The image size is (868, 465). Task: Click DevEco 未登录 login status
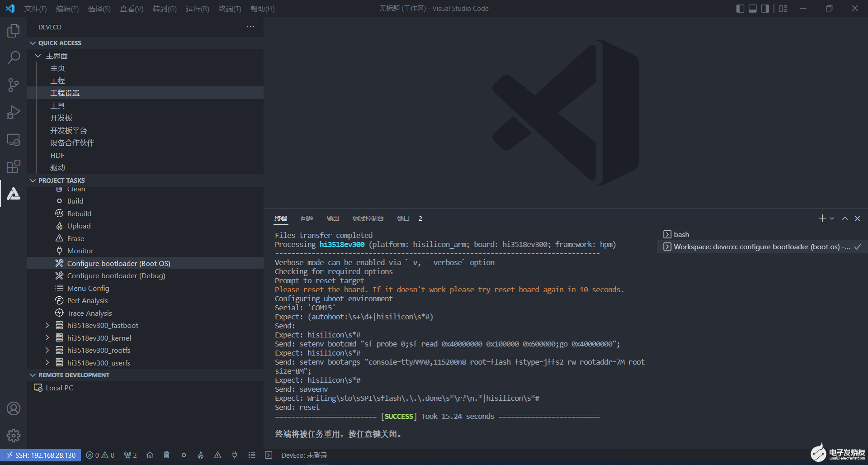coord(304,455)
